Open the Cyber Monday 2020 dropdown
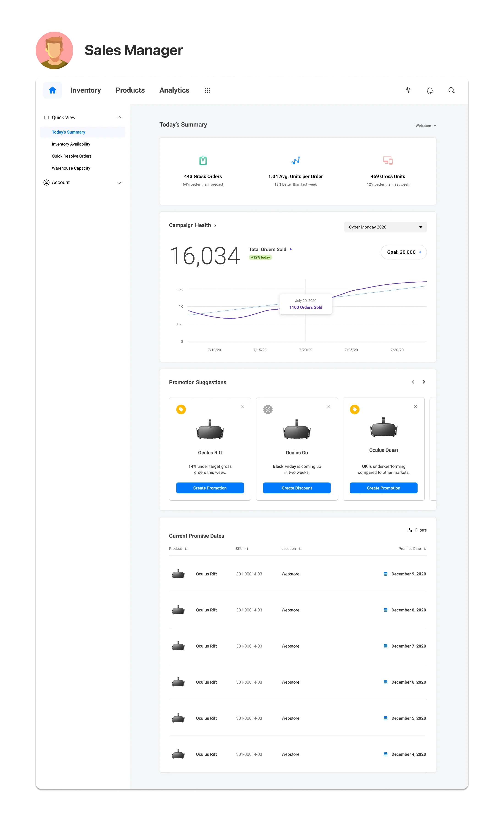Image resolution: width=504 pixels, height=825 pixels. [x=385, y=227]
